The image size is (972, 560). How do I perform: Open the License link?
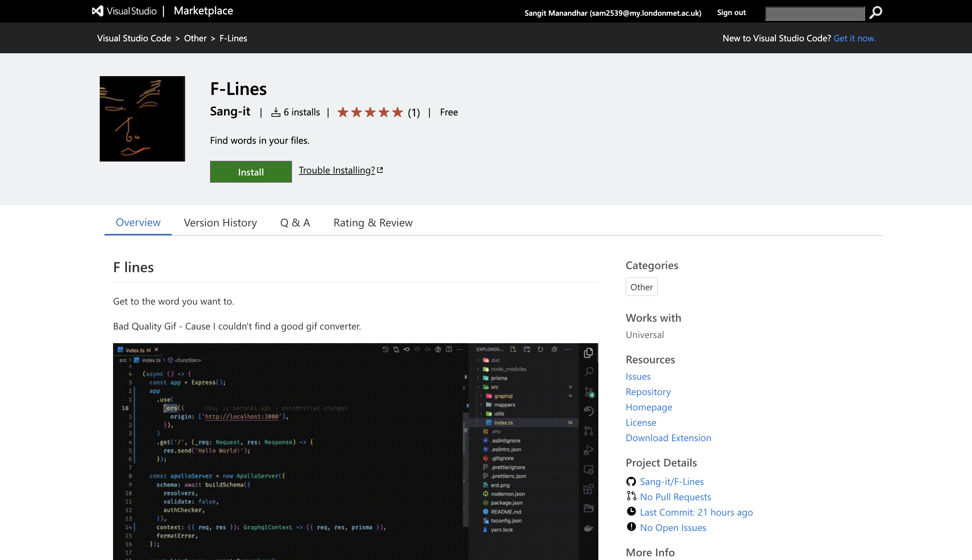point(641,423)
